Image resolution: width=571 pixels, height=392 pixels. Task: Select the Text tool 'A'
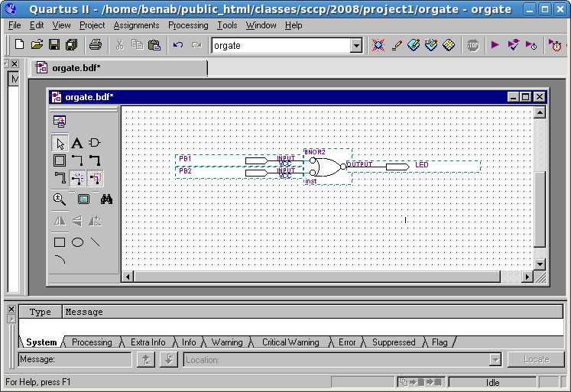(77, 143)
